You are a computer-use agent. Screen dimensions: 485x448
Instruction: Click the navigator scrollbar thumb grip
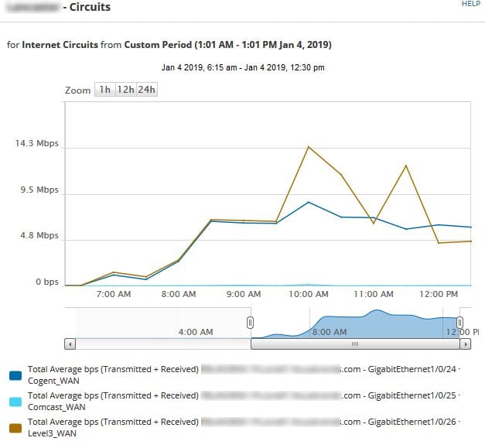pyautogui.click(x=355, y=344)
